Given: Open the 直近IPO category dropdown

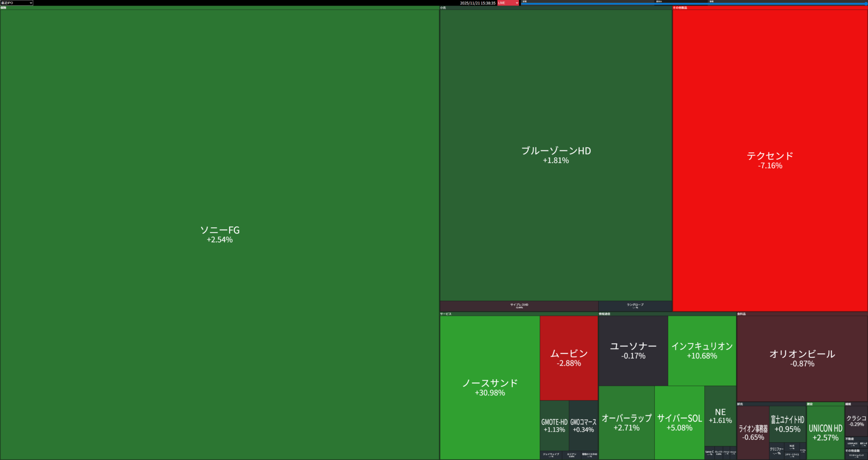Looking at the screenshot, I should point(17,3).
